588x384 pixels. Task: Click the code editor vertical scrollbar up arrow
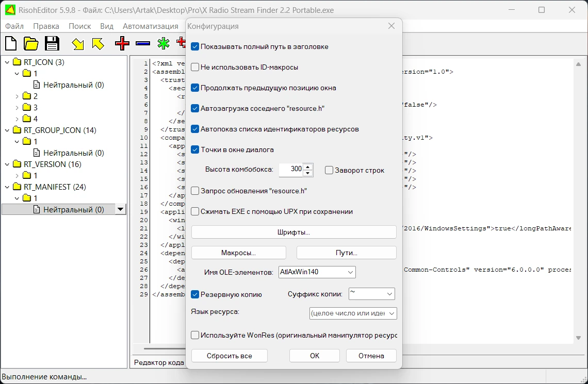click(x=578, y=64)
